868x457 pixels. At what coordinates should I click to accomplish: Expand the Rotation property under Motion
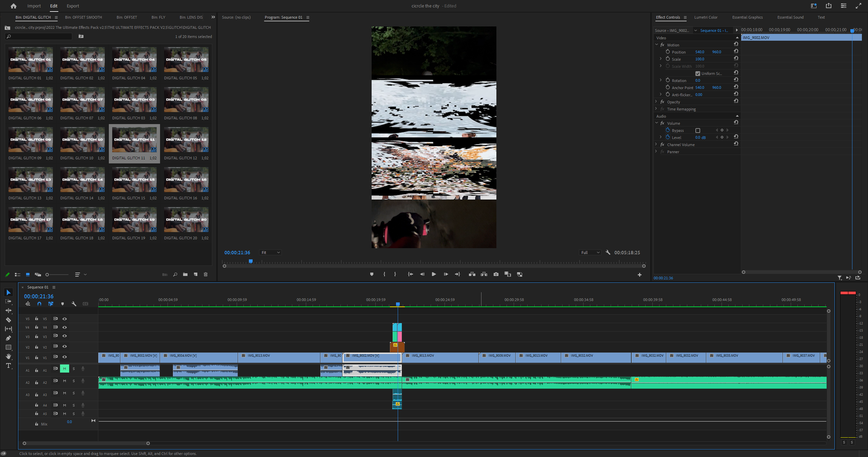point(660,80)
